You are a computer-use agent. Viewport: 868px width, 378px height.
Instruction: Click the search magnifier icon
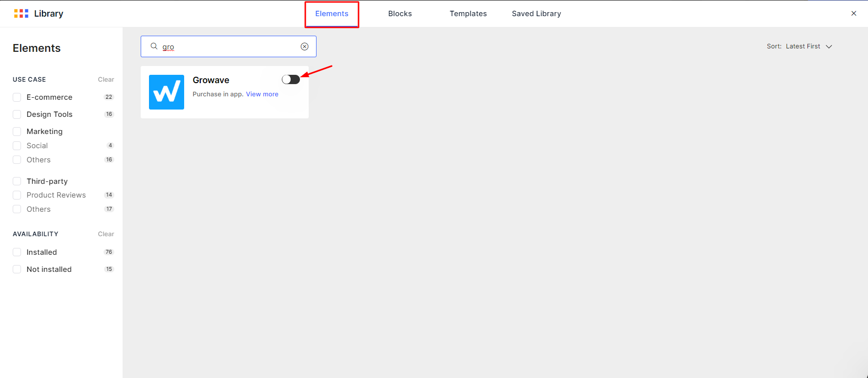click(154, 46)
